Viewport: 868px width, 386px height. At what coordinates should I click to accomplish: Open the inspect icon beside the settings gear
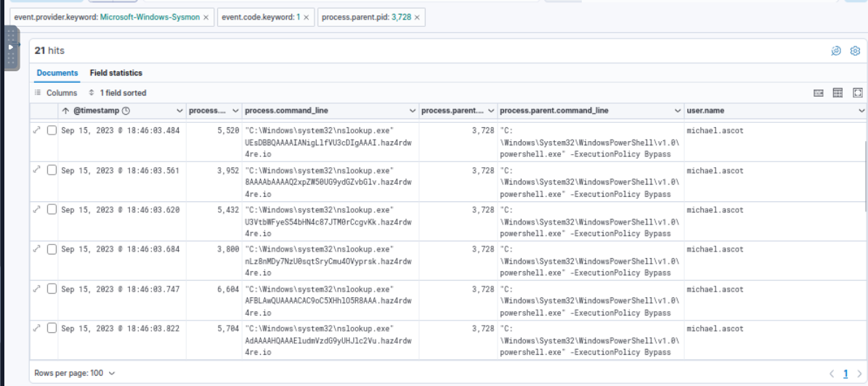[x=836, y=51]
